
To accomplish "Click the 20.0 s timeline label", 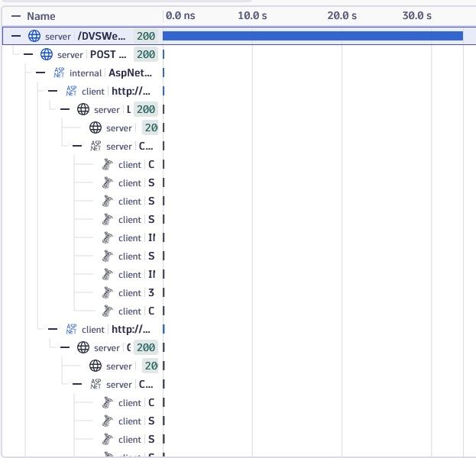I will click(x=342, y=15).
